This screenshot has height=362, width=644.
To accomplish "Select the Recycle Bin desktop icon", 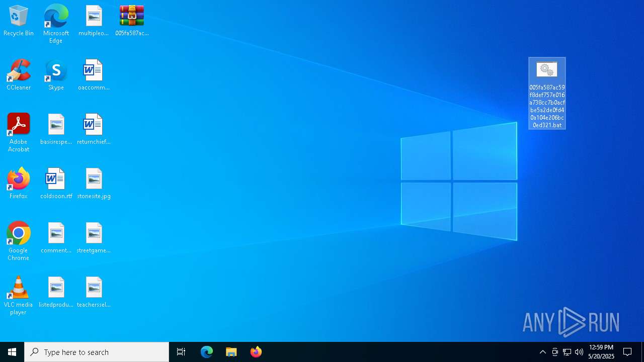I will [x=19, y=21].
